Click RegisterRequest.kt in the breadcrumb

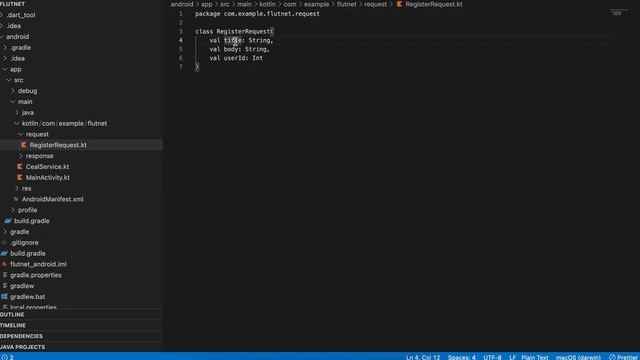(434, 4)
